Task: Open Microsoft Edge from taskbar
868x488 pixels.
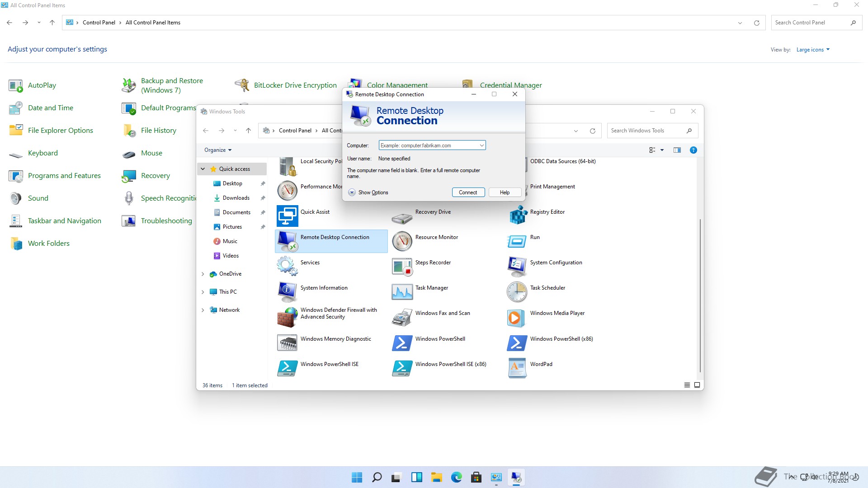Action: coord(457,477)
